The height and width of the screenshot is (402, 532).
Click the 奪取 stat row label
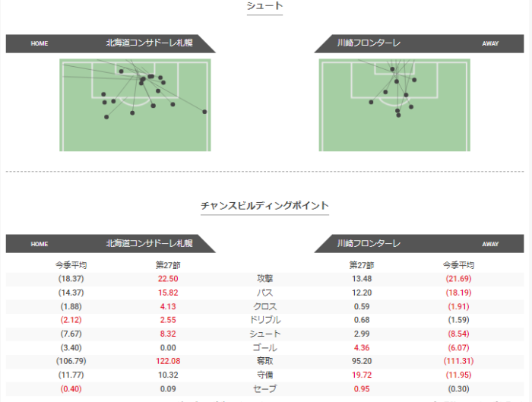pos(265,362)
